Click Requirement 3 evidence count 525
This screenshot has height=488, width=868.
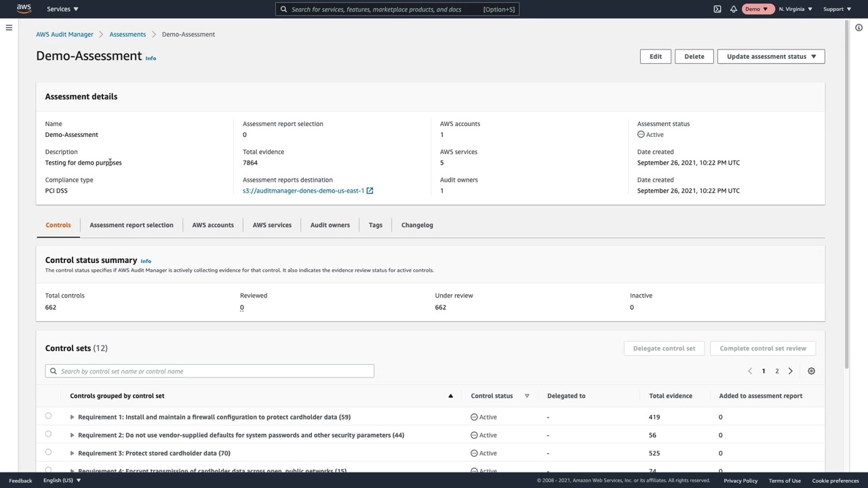pos(654,453)
